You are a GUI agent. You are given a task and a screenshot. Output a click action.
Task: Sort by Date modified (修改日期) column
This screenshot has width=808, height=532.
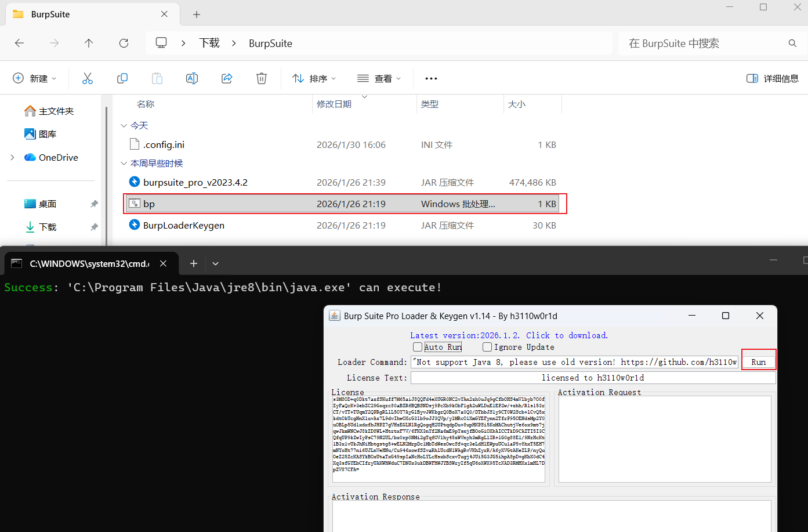coord(334,104)
